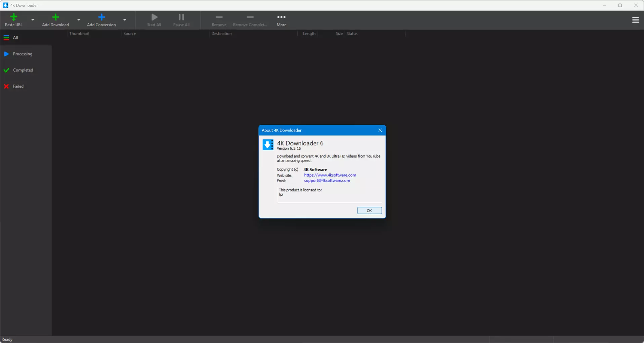Expand the Add Download dropdown arrow
The height and width of the screenshot is (343, 644).
tap(79, 20)
